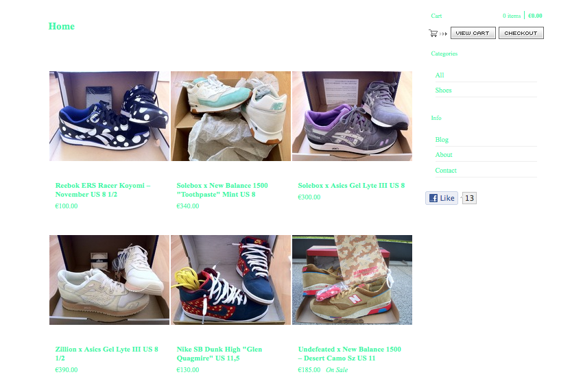Click the Reebok ERS Racer Koyomi title link
Viewport: 583px width, 392px height.
[x=103, y=190]
